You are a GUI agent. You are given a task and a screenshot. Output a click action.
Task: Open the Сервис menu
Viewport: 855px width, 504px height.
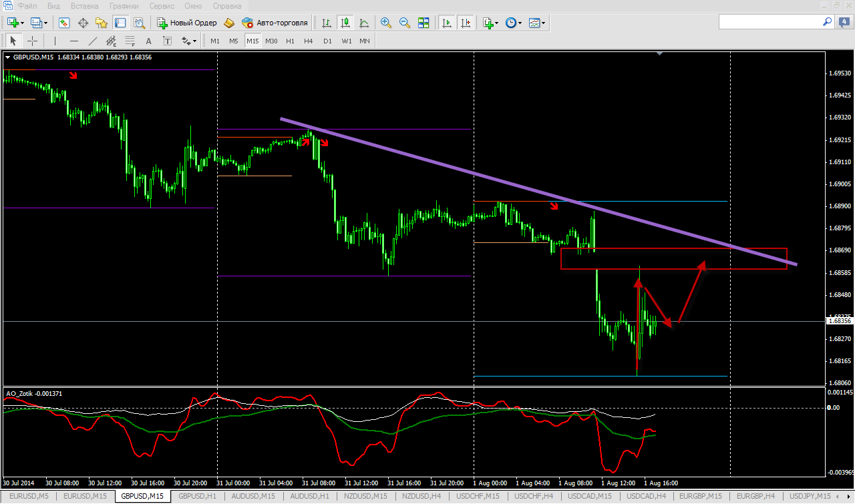(x=162, y=5)
